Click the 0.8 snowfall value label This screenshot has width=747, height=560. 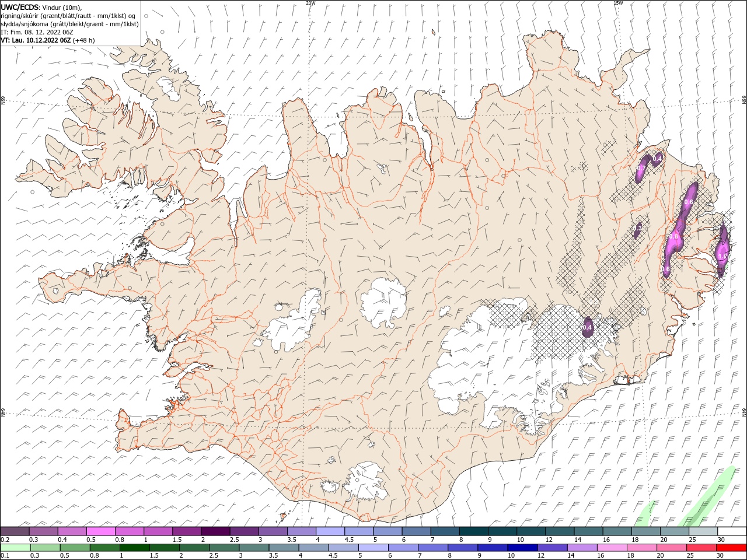point(673,237)
